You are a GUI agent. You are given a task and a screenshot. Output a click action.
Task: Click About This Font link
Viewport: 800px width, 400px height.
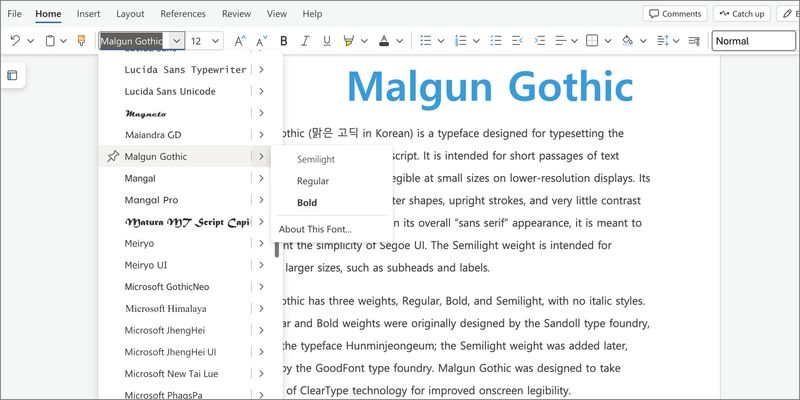click(315, 229)
